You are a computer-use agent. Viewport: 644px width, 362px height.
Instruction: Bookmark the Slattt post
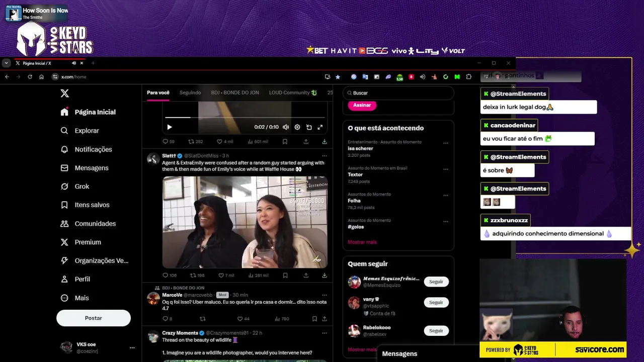(285, 276)
